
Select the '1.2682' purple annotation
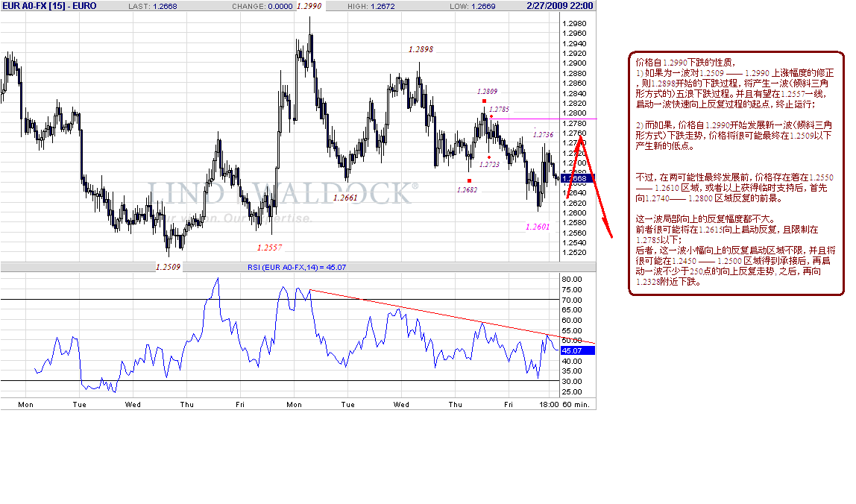[x=467, y=190]
